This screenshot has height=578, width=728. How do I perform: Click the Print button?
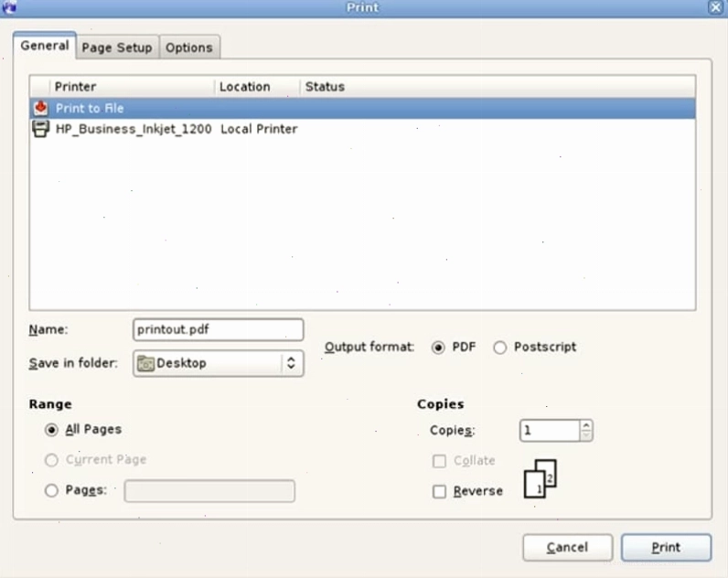point(666,547)
